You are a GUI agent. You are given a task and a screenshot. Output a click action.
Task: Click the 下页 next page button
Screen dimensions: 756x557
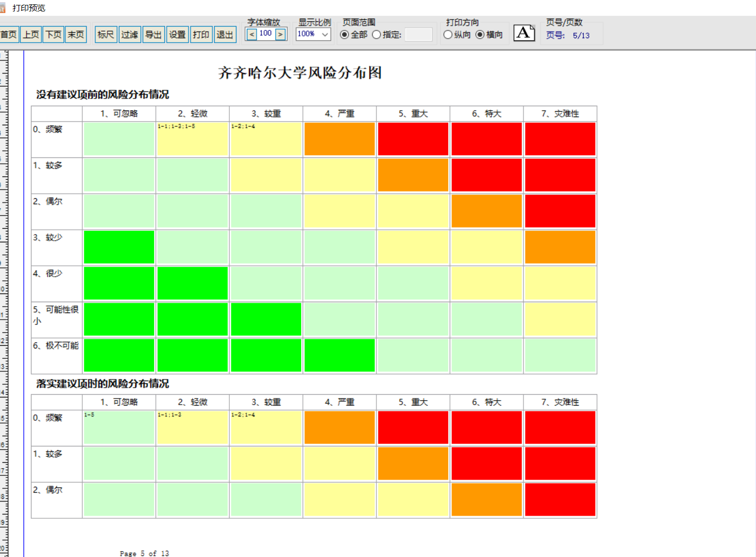pyautogui.click(x=53, y=34)
